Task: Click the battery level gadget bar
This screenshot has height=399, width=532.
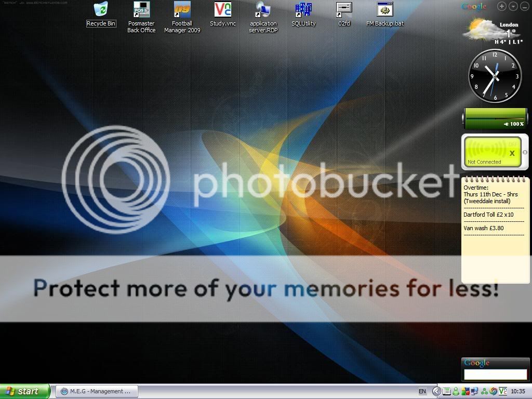Action: (x=495, y=119)
